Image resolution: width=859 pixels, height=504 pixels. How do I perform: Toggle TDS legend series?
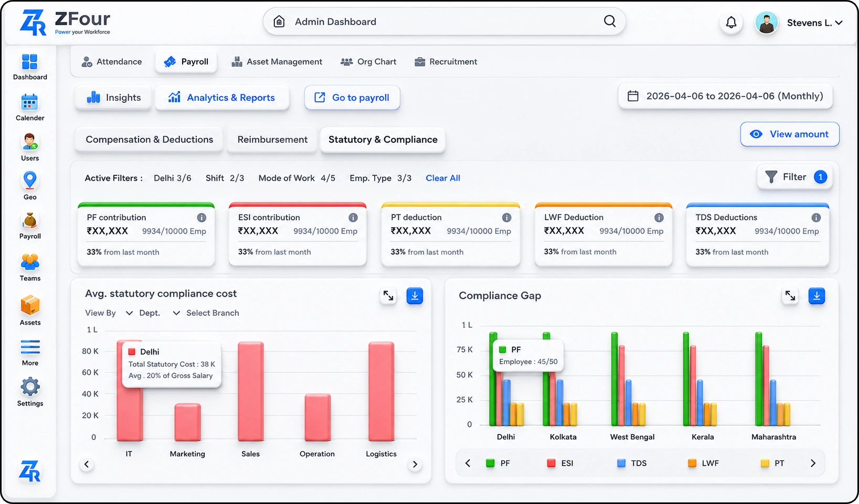(632, 463)
